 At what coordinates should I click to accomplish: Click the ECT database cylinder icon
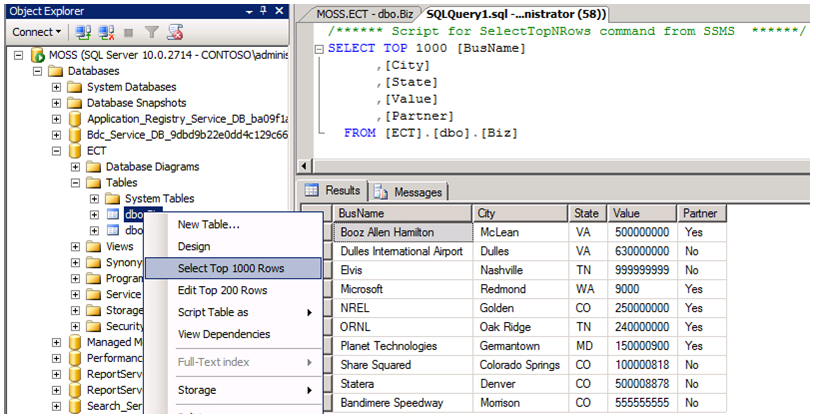tap(73, 151)
